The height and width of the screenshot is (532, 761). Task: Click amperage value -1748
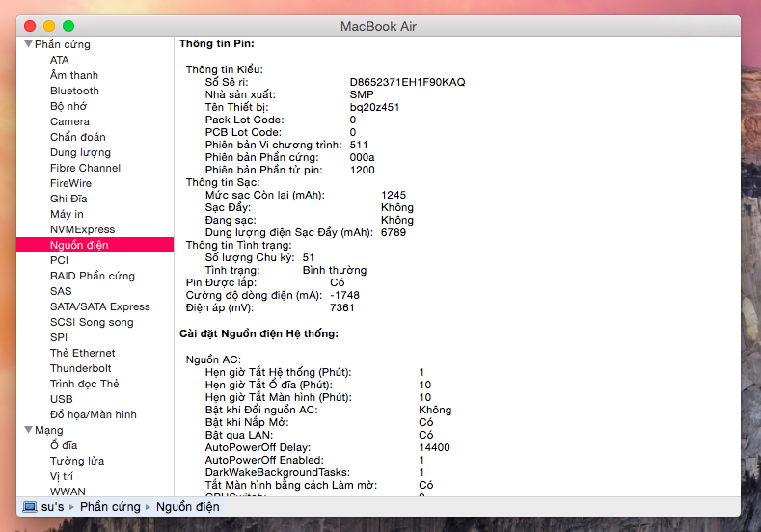click(344, 295)
